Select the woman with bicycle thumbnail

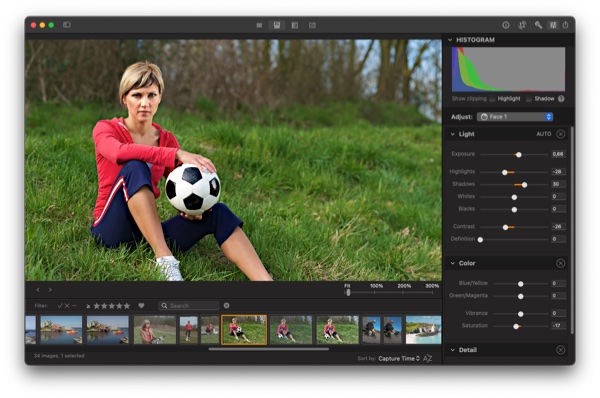pyautogui.click(x=155, y=329)
